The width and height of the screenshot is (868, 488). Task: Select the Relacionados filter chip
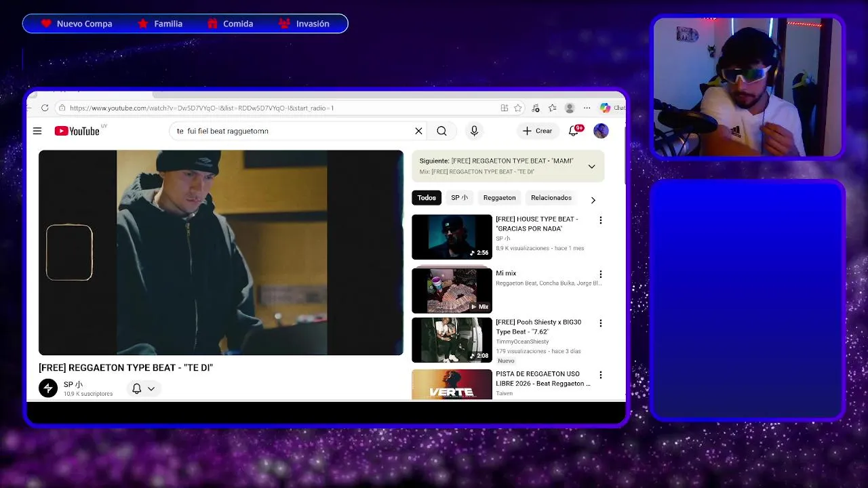tap(551, 198)
